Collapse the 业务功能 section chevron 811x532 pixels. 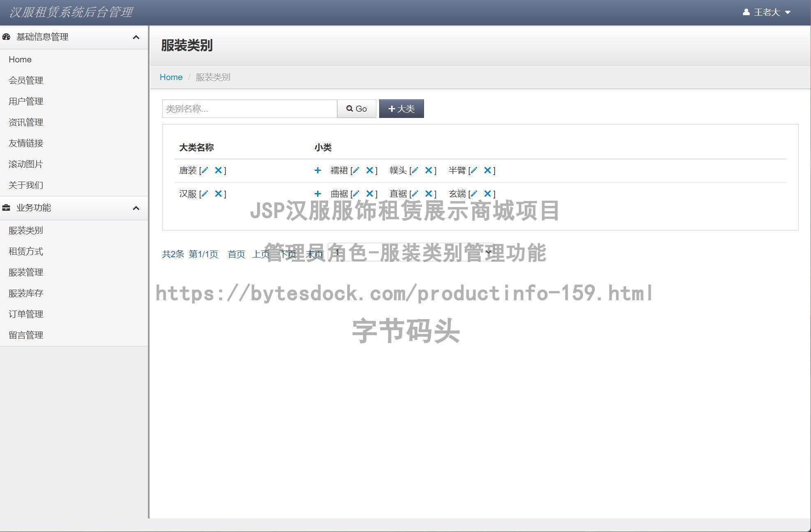(x=136, y=208)
